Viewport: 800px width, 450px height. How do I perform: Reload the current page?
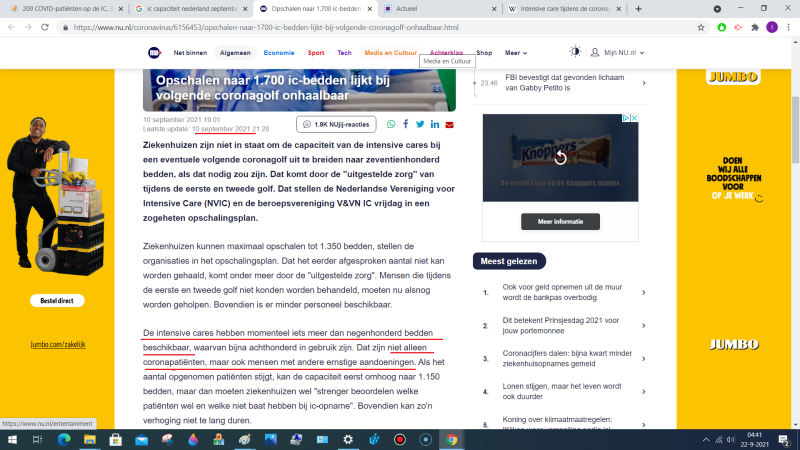tap(45, 28)
